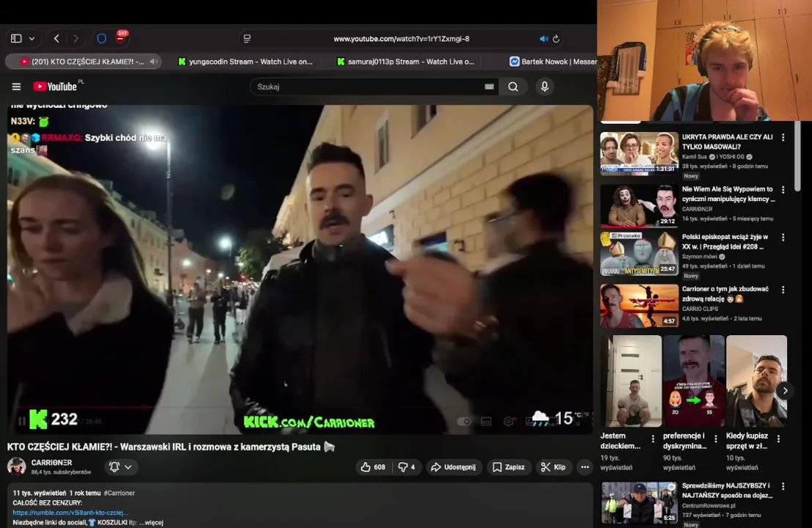Open the three-dot more actions button under video
Screen dimensions: 812x528
point(585,467)
